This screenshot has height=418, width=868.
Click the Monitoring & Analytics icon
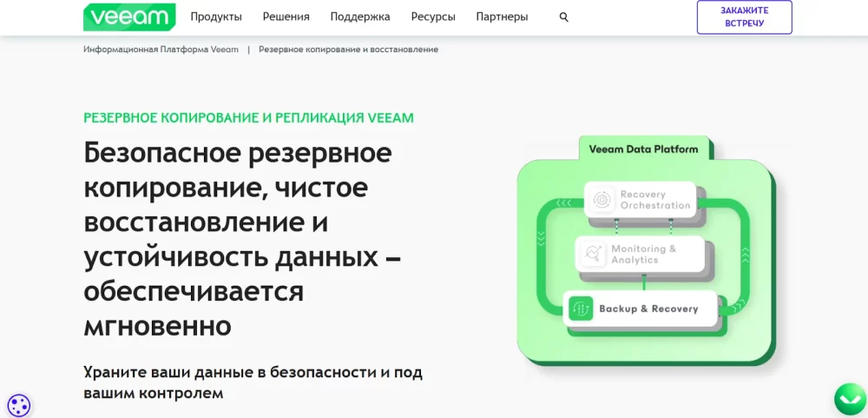point(592,254)
